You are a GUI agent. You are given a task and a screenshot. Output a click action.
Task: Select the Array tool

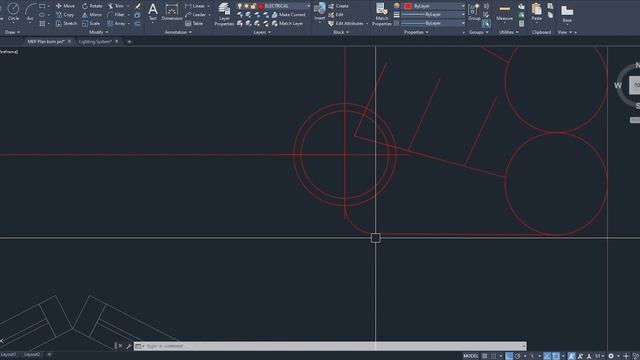(116, 24)
